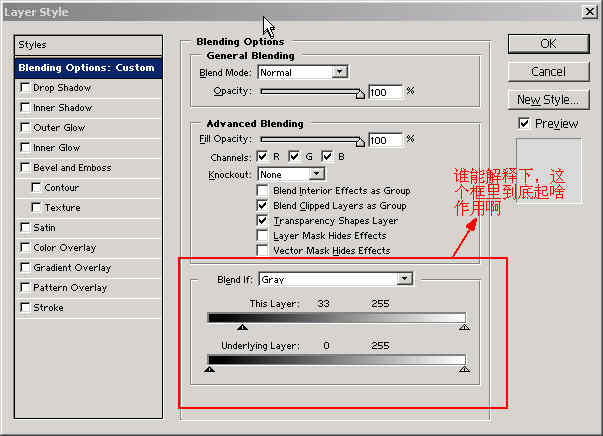Viewport: 603px width, 436px height.
Task: Click the Fill Opacity percentage field
Action: [385, 140]
